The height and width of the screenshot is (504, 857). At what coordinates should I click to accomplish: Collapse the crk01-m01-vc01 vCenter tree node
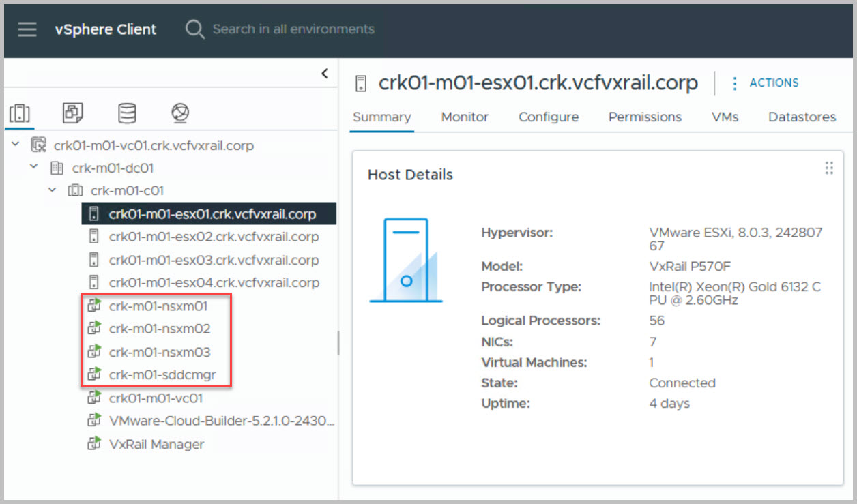click(16, 145)
